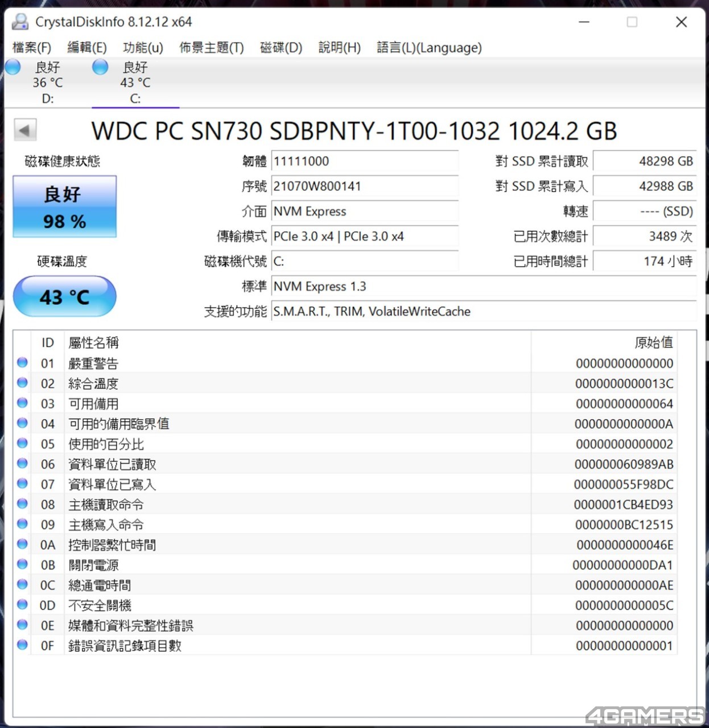
Task: Select raw value 0000000000046E for 控制器繁忙時間
Action: 625,545
